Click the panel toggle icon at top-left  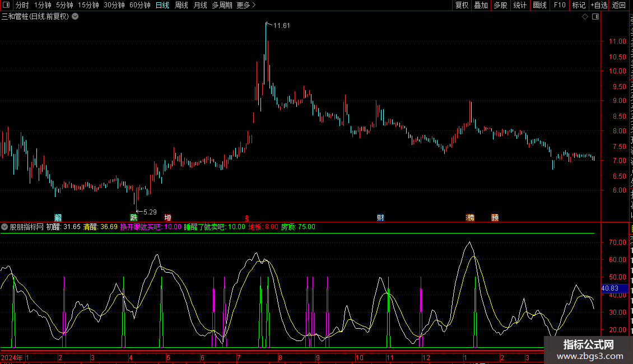[x=6, y=5]
